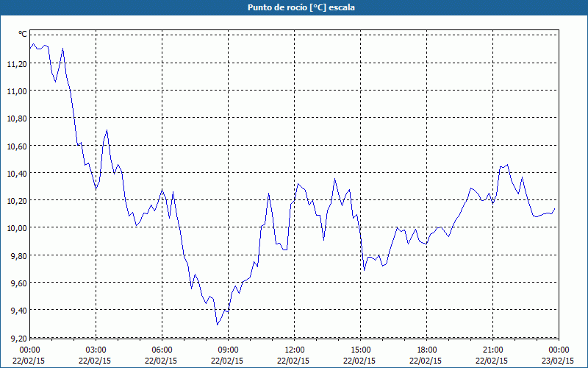The height and width of the screenshot is (368, 588).
Task: Select the 10,20 y-axis value
Action: click(17, 201)
